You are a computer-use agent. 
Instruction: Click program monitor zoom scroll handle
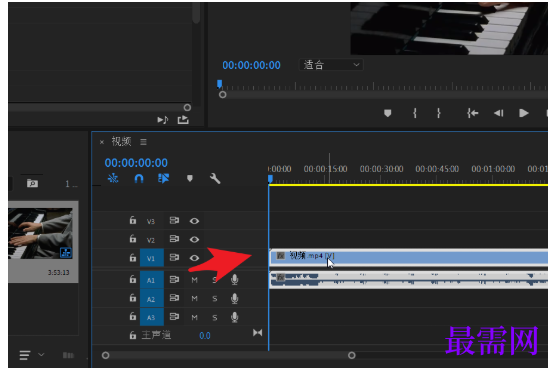pyautogui.click(x=222, y=95)
